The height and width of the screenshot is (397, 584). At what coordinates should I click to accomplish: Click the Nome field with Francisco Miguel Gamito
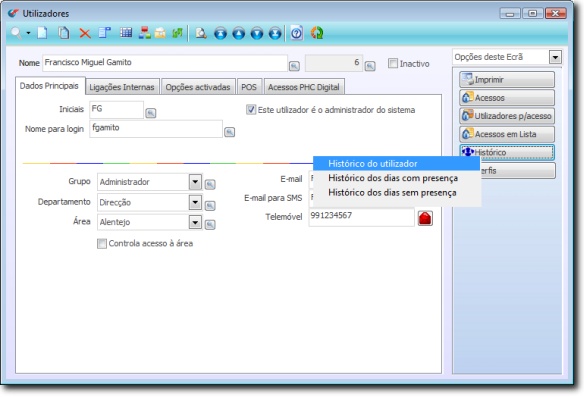pos(165,63)
